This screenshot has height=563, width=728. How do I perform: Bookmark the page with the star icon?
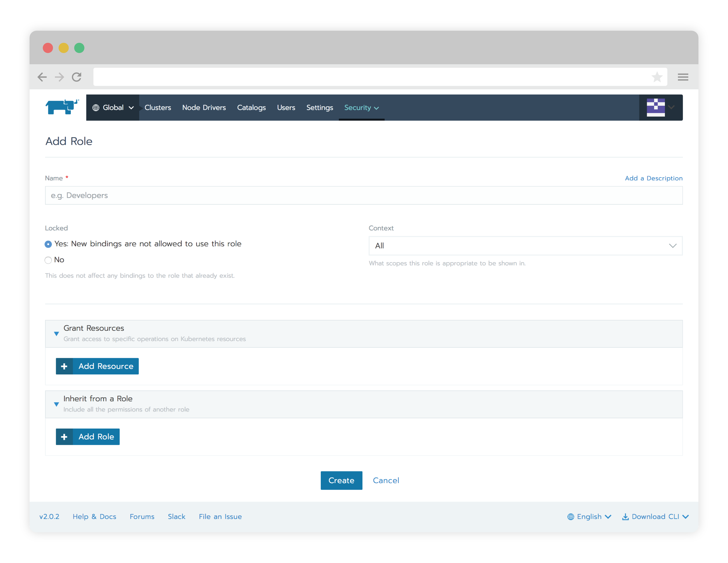pos(657,77)
